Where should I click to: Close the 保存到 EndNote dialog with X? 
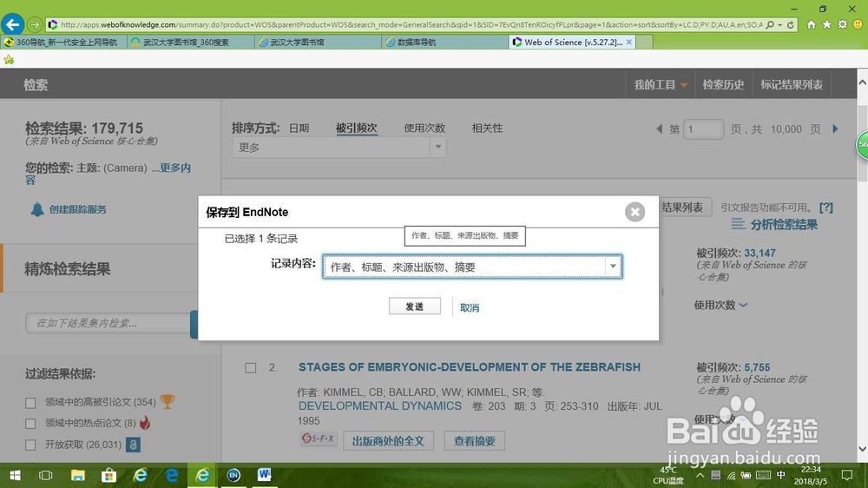coord(635,212)
